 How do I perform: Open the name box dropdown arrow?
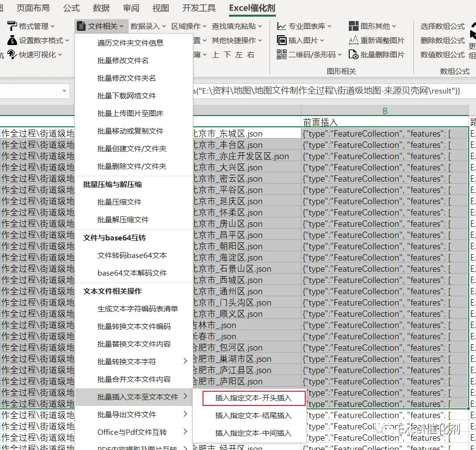pyautogui.click(x=65, y=91)
